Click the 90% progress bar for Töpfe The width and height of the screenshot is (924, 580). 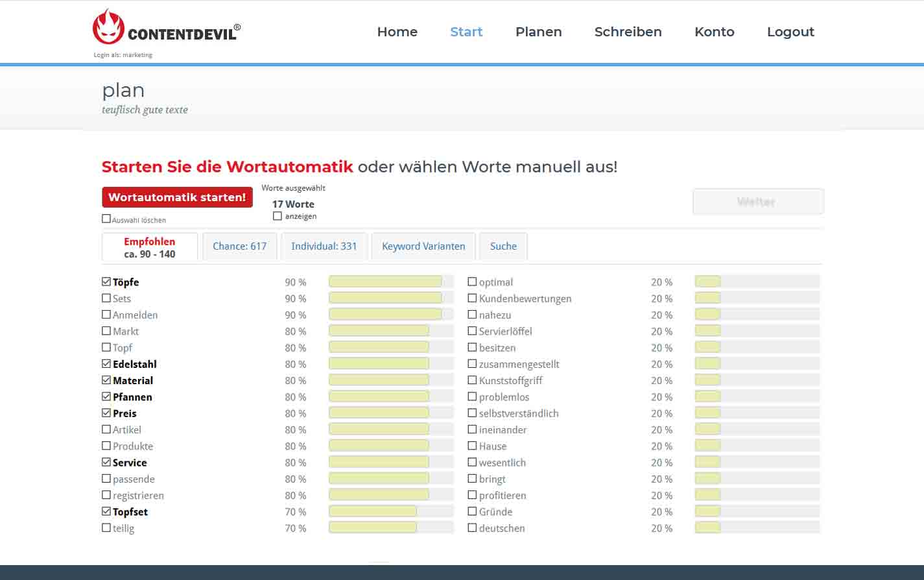391,282
